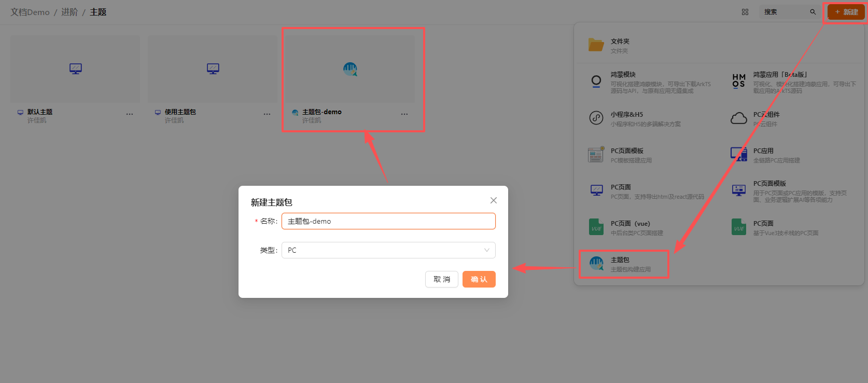Click the search magnifier icon
Viewport: 868px width, 383px height.
coord(813,12)
